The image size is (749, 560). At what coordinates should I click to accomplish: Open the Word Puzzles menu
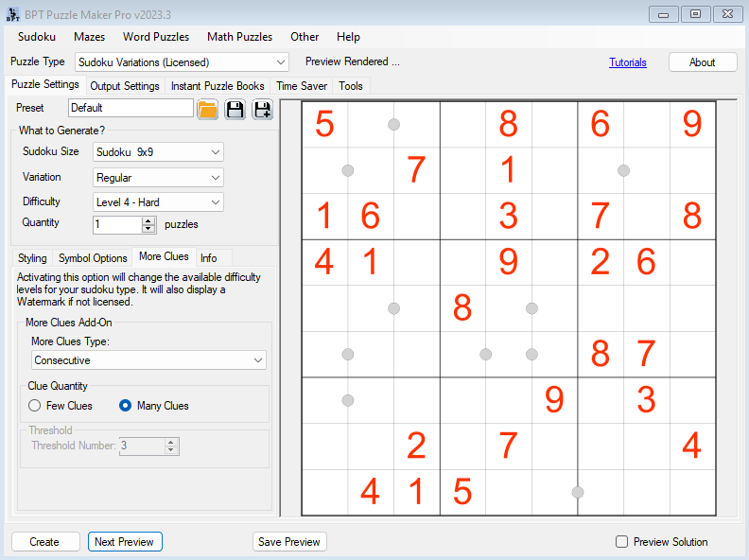click(x=155, y=37)
